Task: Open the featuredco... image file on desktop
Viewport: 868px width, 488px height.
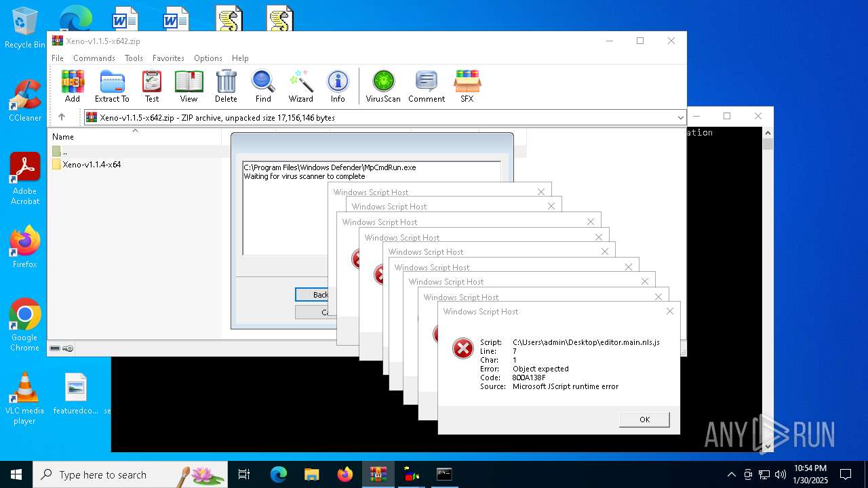Action: [76, 394]
